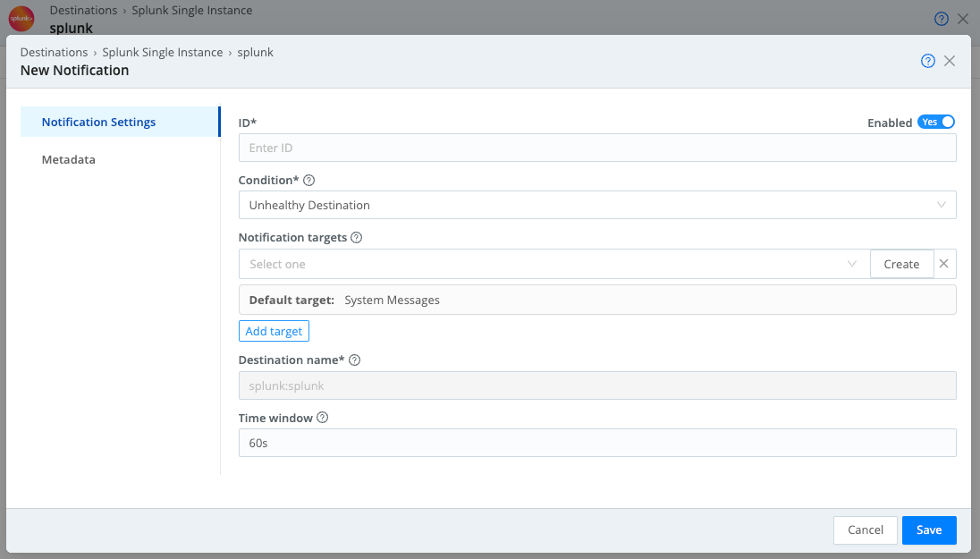Clear Notification targets using the X icon

point(943,263)
